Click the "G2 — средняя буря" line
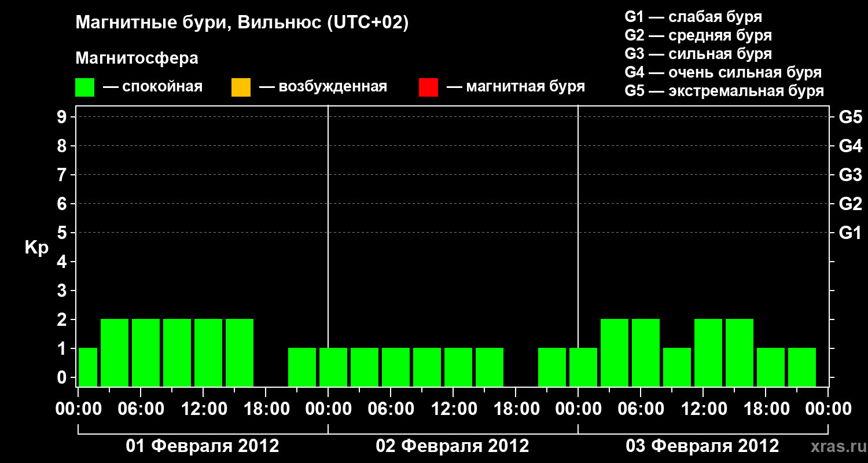Image resolution: width=868 pixels, height=463 pixels. point(698,35)
